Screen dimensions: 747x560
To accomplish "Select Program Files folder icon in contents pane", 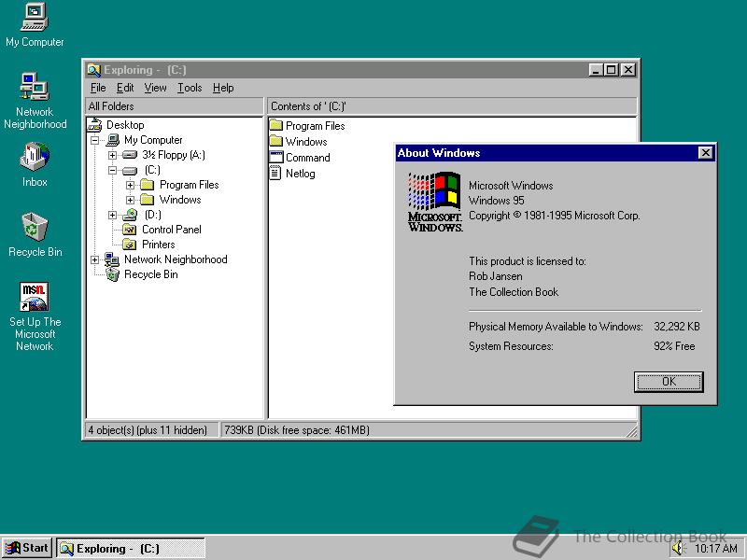I will [x=276, y=126].
